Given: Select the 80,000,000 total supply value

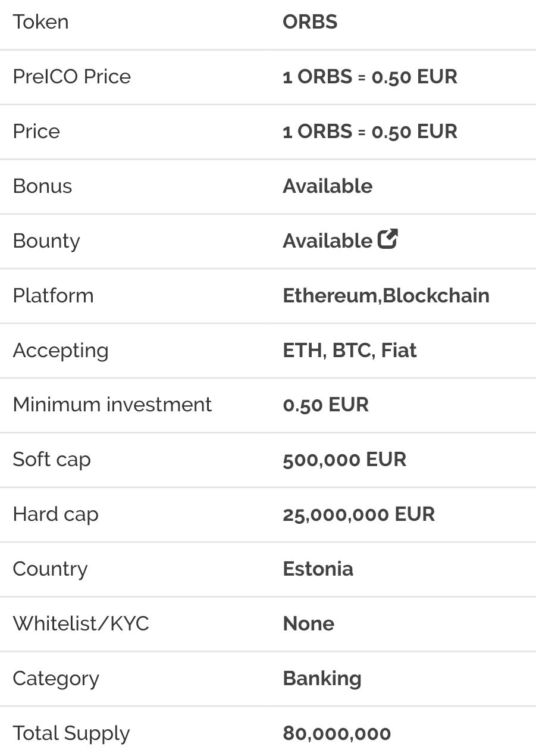Looking at the screenshot, I should coord(337,733).
